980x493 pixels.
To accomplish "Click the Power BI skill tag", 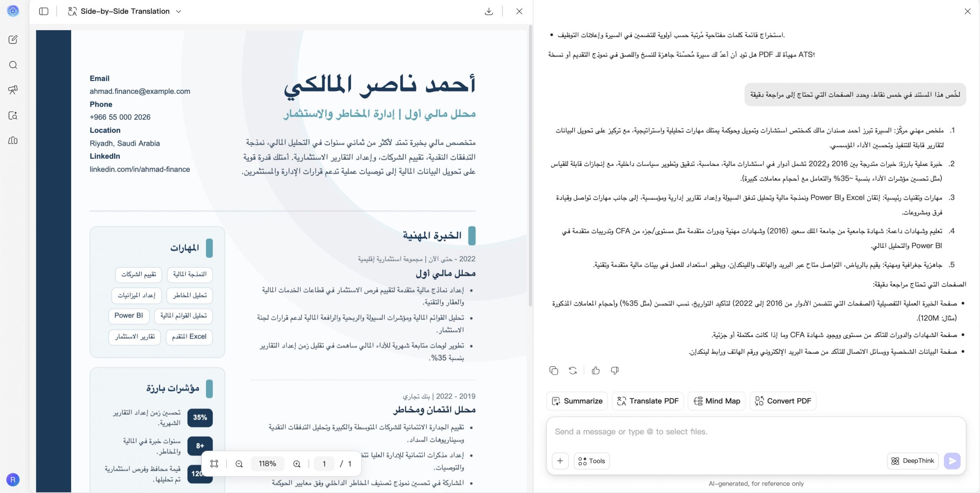I will (129, 316).
